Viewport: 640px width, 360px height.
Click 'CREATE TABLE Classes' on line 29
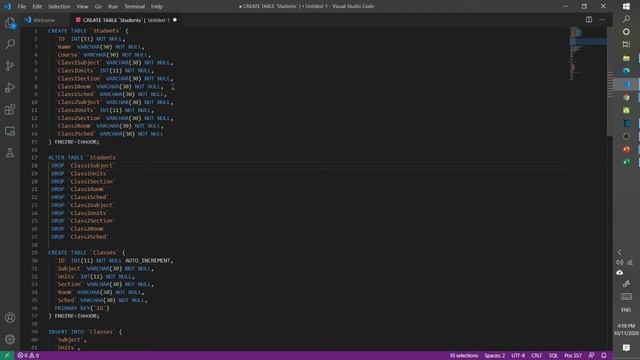point(87,253)
